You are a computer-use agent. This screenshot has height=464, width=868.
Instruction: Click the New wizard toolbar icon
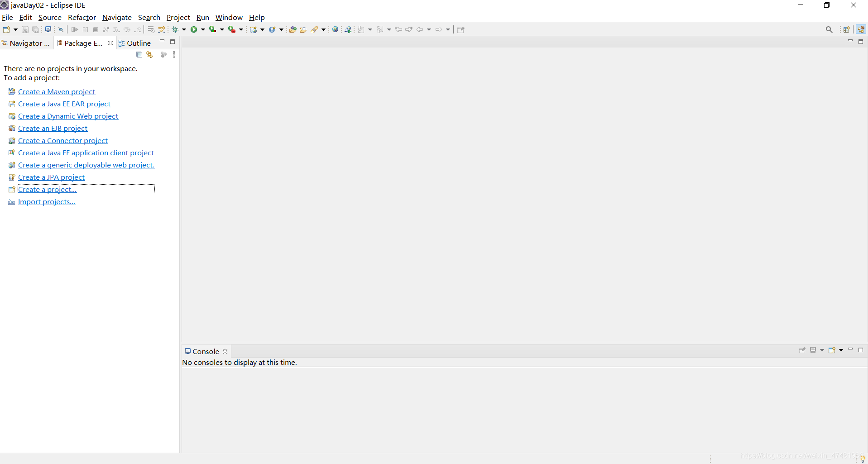coord(6,30)
